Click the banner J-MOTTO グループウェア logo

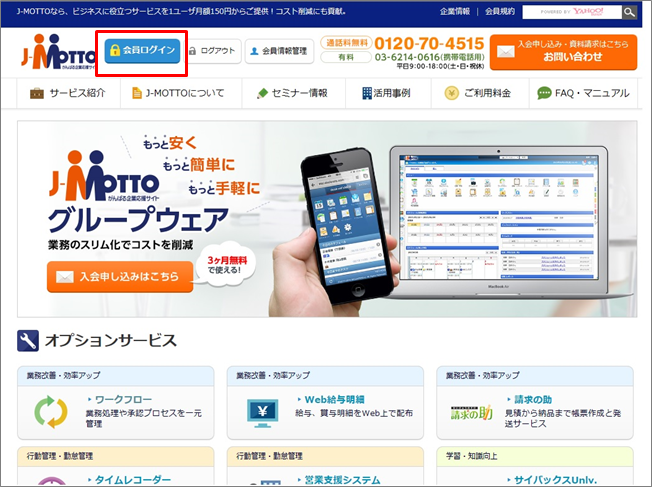[x=137, y=192]
